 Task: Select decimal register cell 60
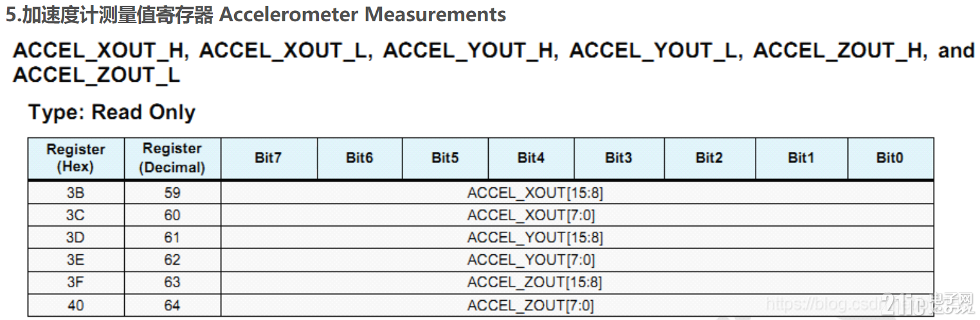[x=172, y=215]
